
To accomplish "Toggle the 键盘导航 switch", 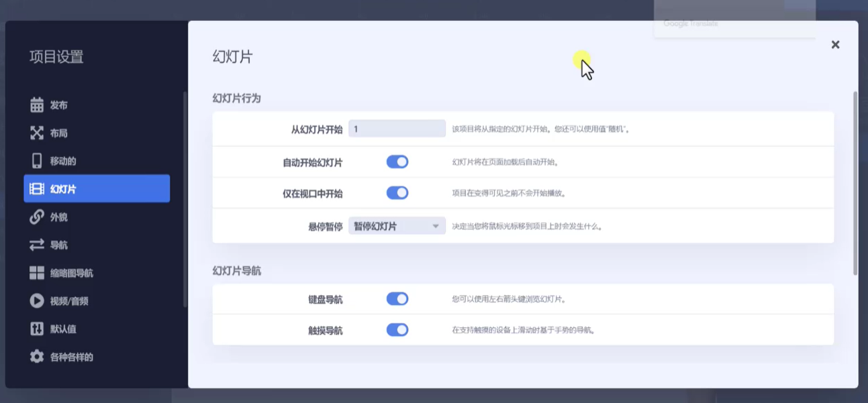I will (397, 298).
